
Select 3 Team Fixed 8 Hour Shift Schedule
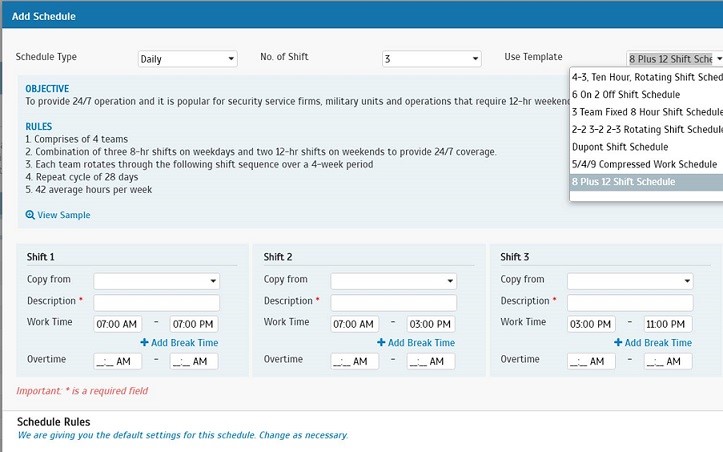pyautogui.click(x=646, y=112)
